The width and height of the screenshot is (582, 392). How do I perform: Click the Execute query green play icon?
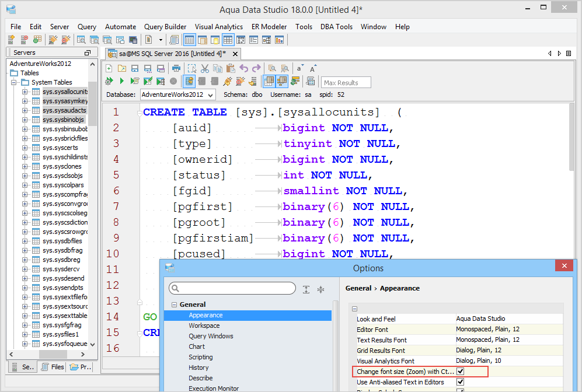(122, 81)
